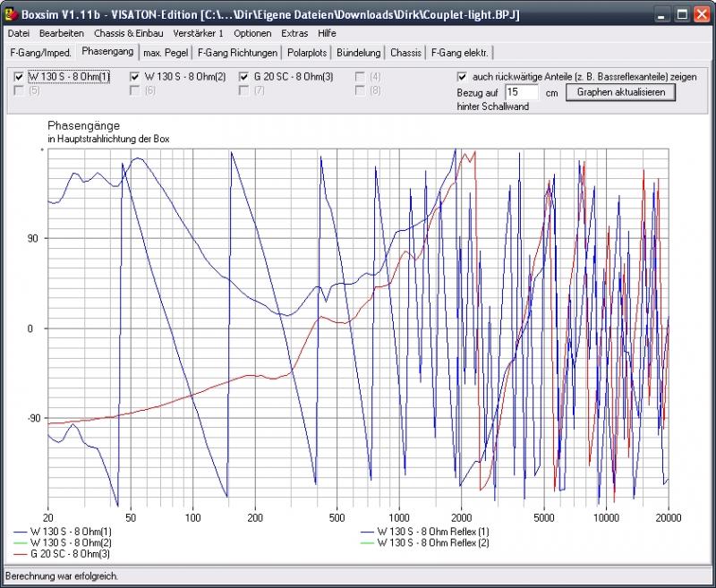Click status bar text 'Berechnung war erfolgreich.'
The height and width of the screenshot is (588, 716).
62,576
